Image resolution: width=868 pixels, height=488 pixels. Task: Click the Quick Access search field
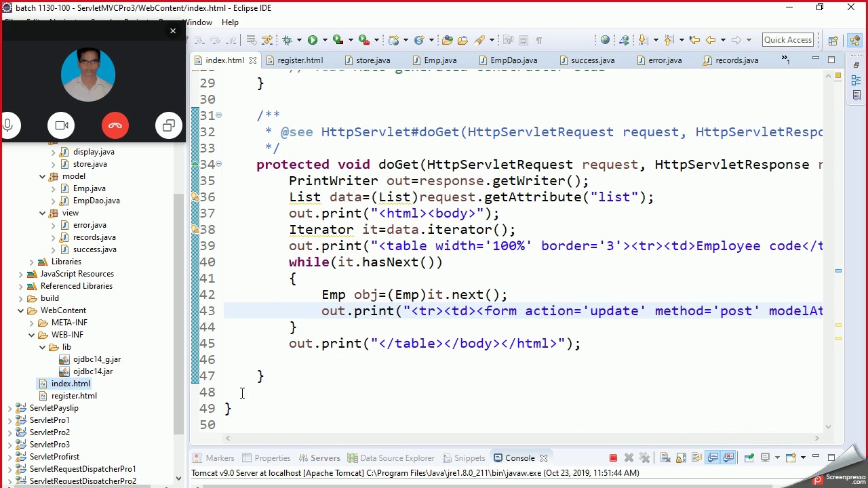point(788,40)
